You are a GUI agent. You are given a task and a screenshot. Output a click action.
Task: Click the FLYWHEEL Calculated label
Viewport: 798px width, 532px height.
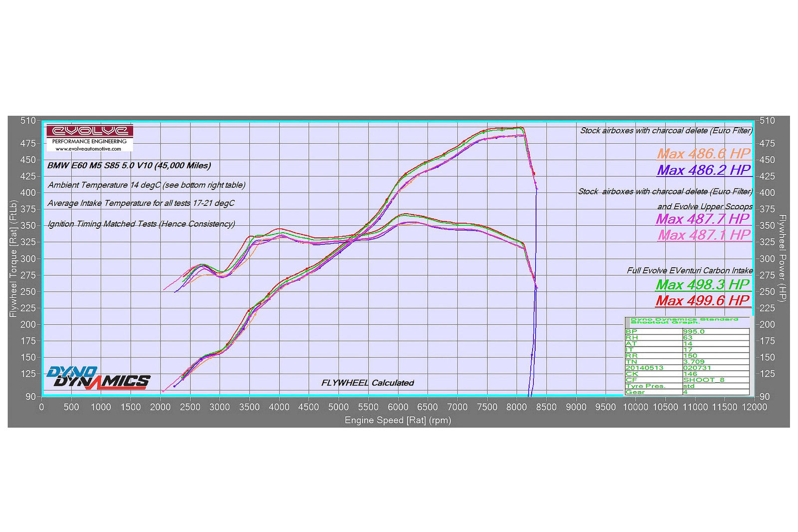click(x=368, y=383)
